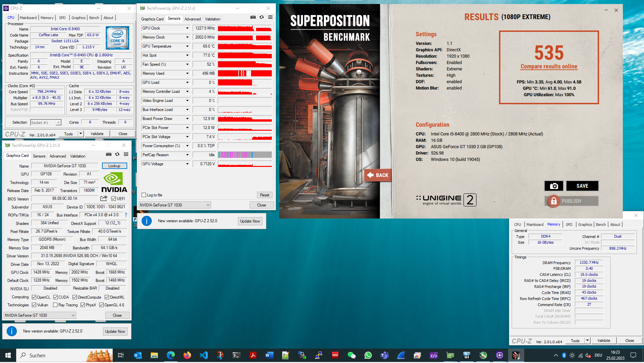644x363 pixels.
Task: Click the Memory Used sensor graph
Action: coord(245,73)
